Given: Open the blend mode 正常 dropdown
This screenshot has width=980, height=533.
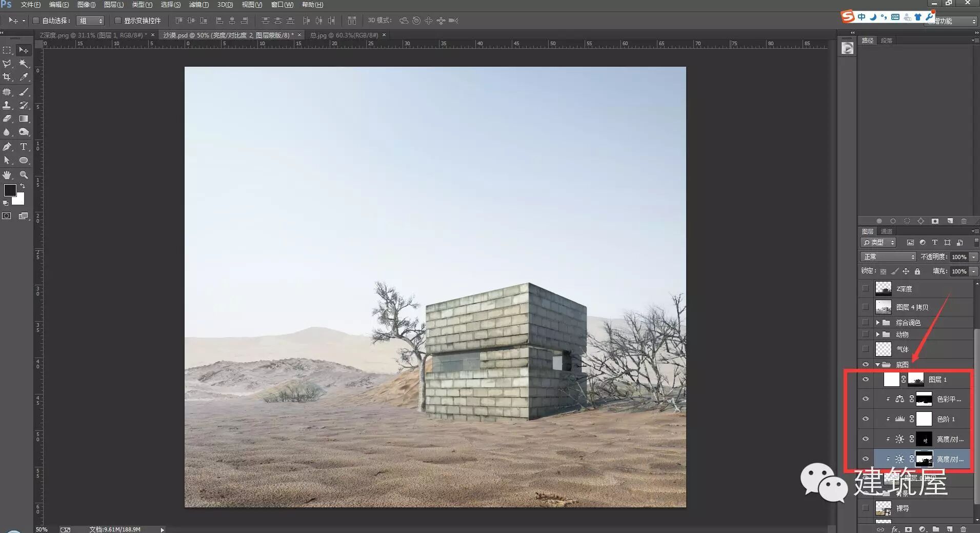Looking at the screenshot, I should point(888,256).
